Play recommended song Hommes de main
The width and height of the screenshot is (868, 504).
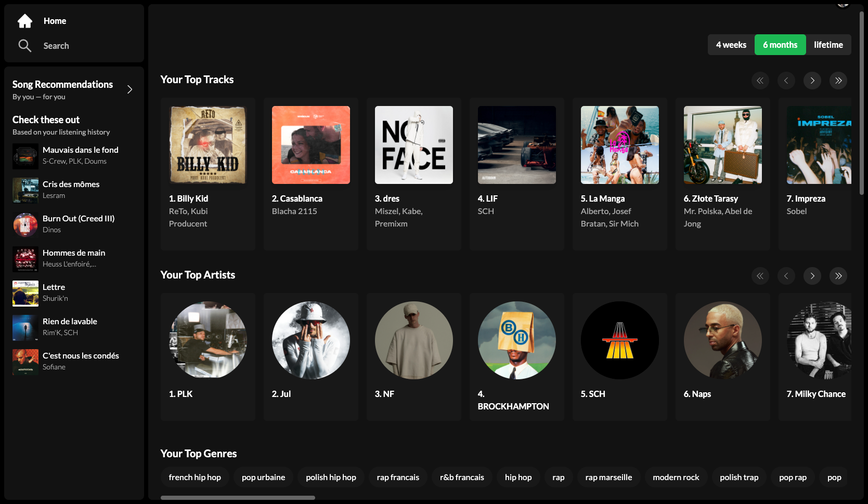click(74, 258)
